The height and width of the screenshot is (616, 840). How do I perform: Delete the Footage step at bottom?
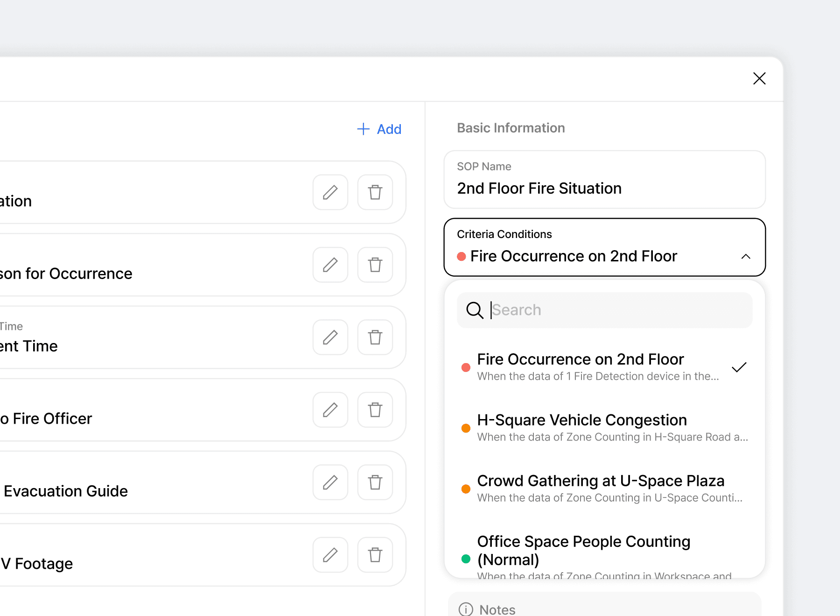tap(375, 555)
